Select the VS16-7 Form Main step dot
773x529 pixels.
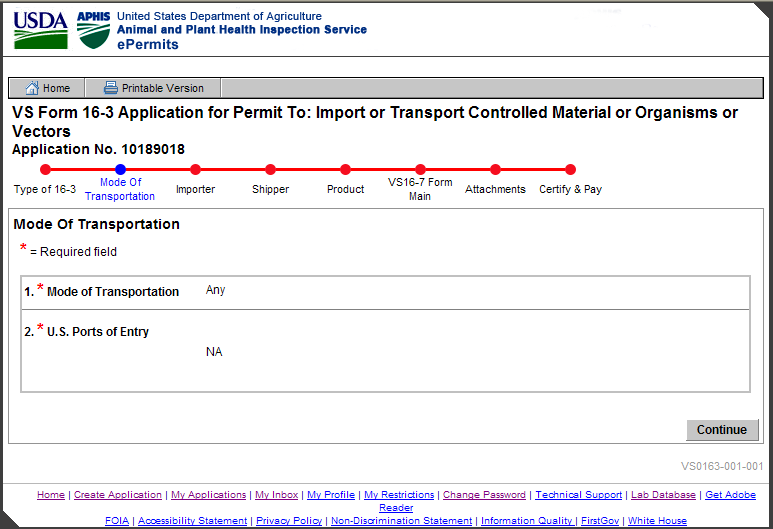[x=420, y=170]
